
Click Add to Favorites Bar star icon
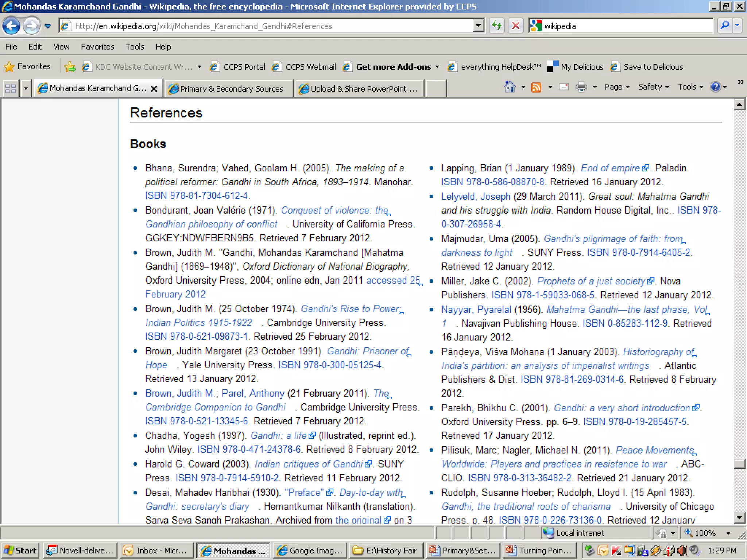tap(70, 67)
